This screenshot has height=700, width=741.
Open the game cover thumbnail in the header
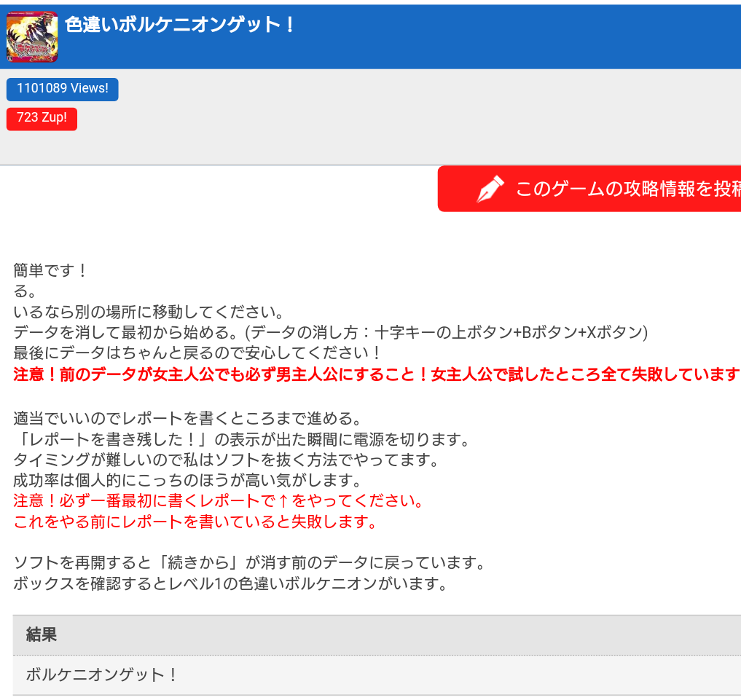(32, 36)
